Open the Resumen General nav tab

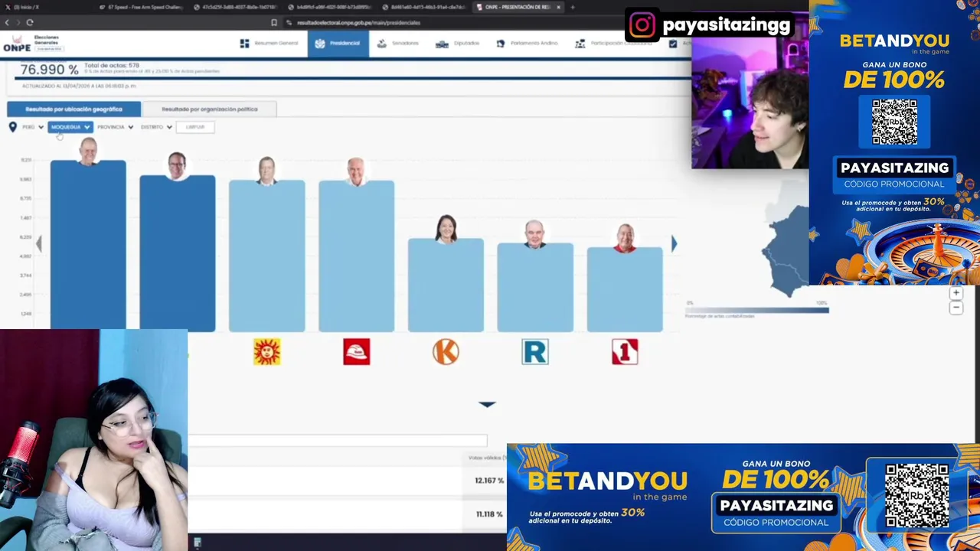click(269, 44)
